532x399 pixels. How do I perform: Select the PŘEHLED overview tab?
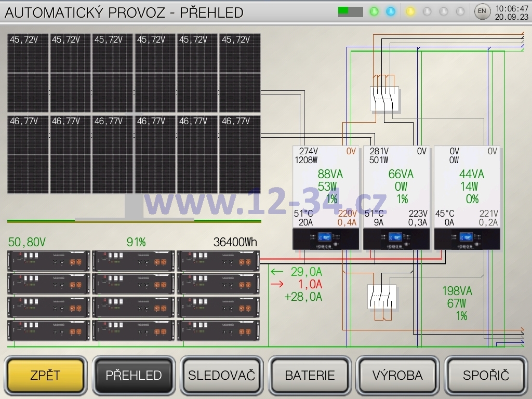[134, 375]
